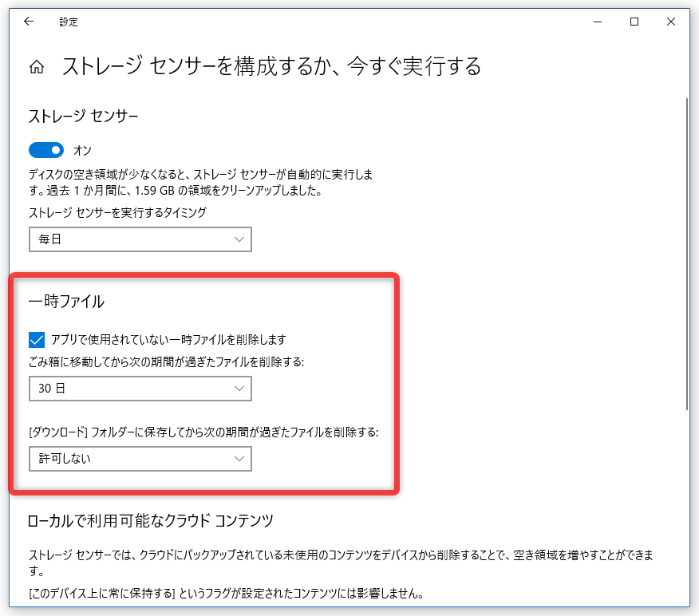Viewport: 699px width, 616px height.
Task: Click the 一時ファイル section heading
Action: tap(66, 302)
